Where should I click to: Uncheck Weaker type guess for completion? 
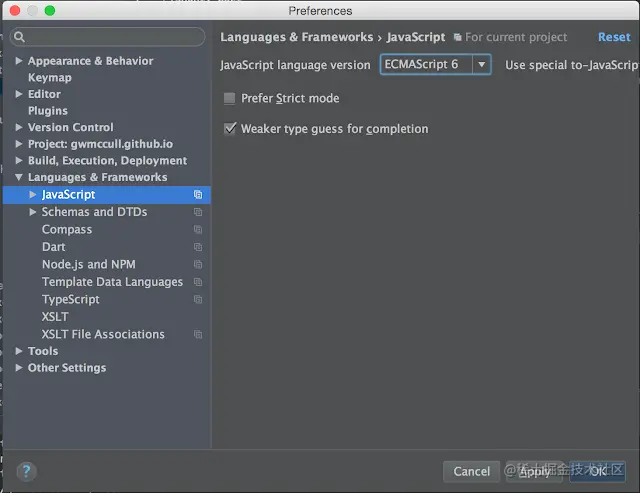[230, 129]
